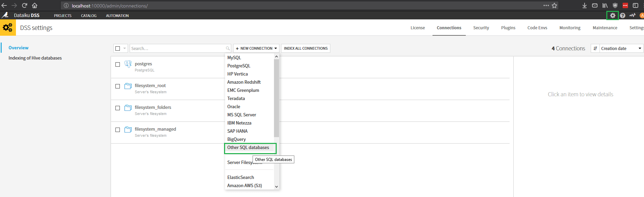644x197 pixels.
Task: Open Indexing of Hive databases link
Action: point(35,58)
